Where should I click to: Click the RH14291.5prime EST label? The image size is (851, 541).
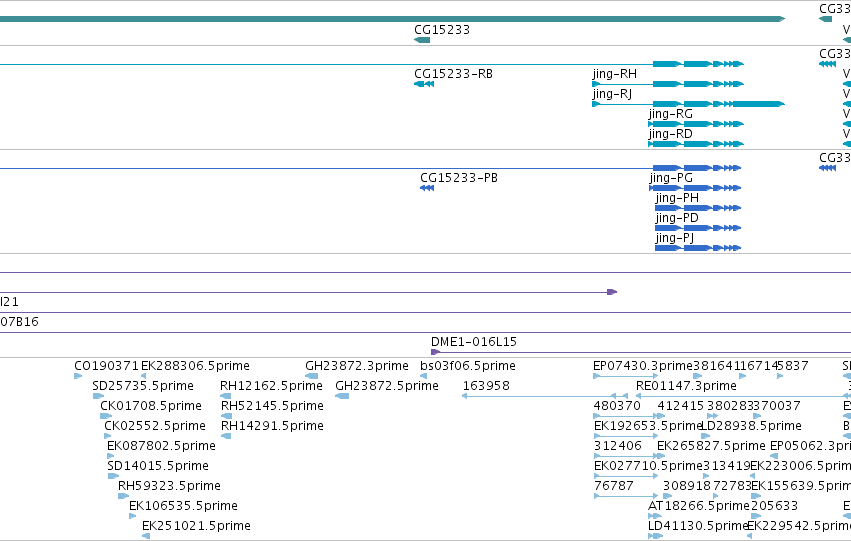click(272, 426)
